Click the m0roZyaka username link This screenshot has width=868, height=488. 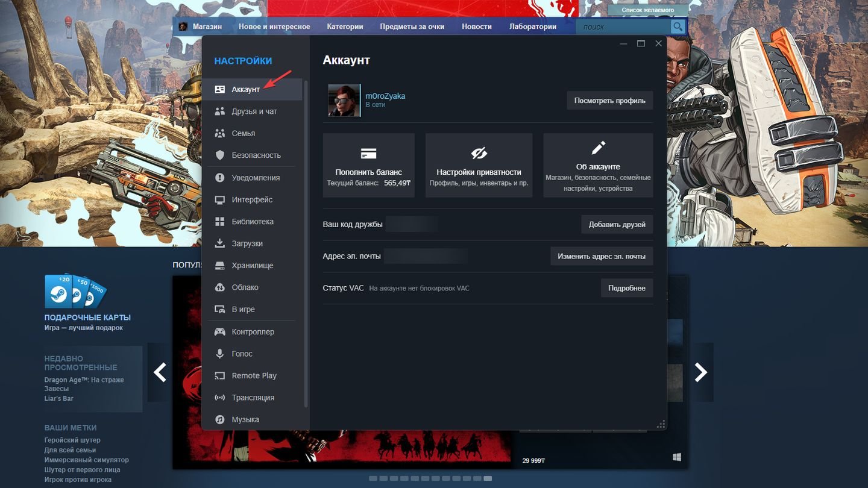pyautogui.click(x=386, y=96)
